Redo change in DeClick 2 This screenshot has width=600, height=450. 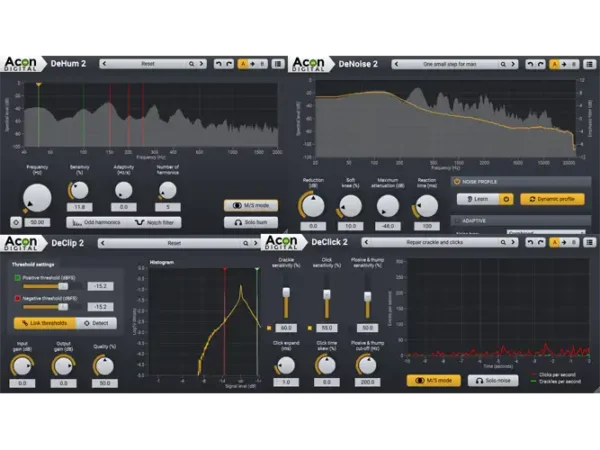(x=541, y=242)
